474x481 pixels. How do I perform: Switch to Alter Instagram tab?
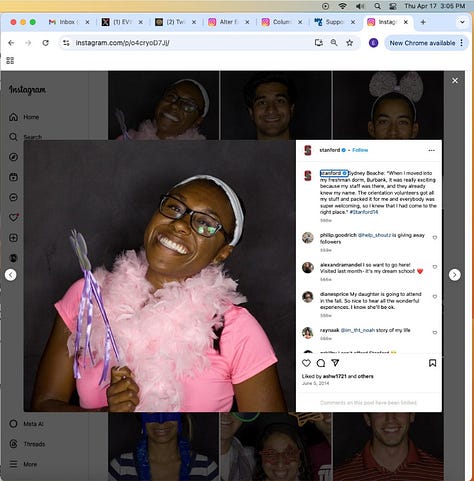pyautogui.click(x=229, y=22)
